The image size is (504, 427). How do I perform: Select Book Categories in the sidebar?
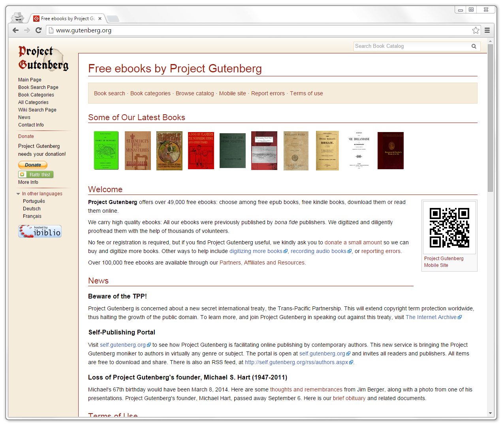(x=36, y=94)
